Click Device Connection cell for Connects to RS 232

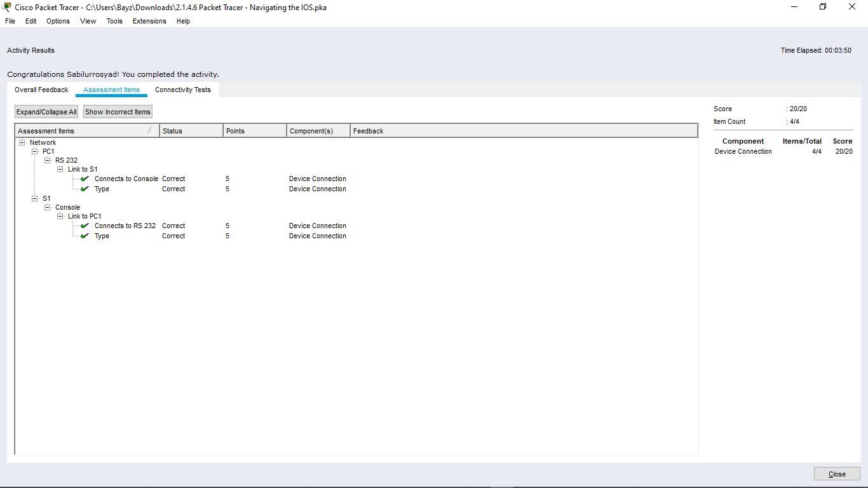click(318, 226)
